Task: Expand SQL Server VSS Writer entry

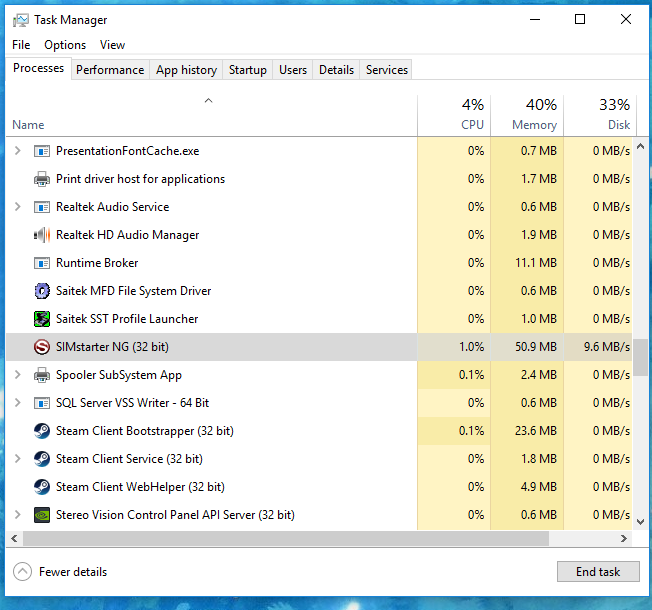Action: pyautogui.click(x=17, y=403)
